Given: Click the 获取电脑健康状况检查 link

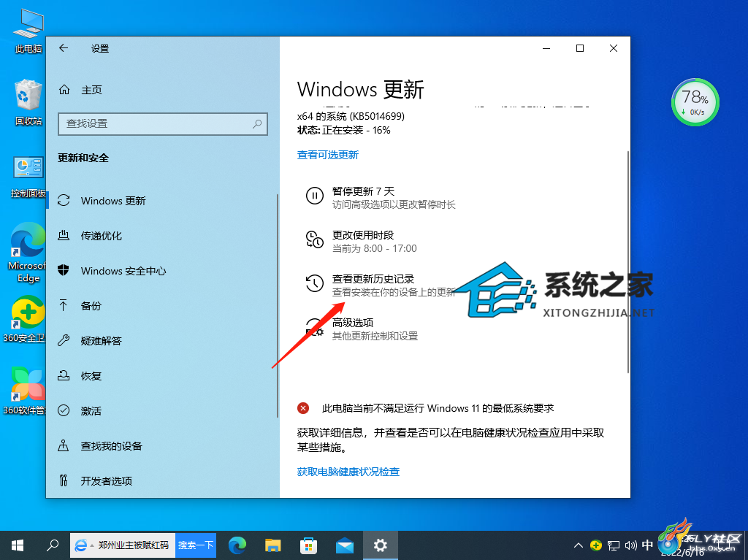Looking at the screenshot, I should [348, 472].
